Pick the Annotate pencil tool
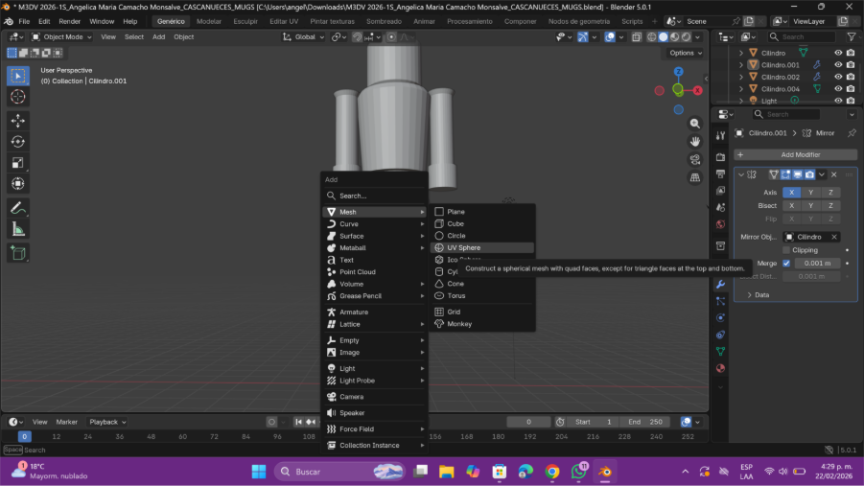 point(18,208)
